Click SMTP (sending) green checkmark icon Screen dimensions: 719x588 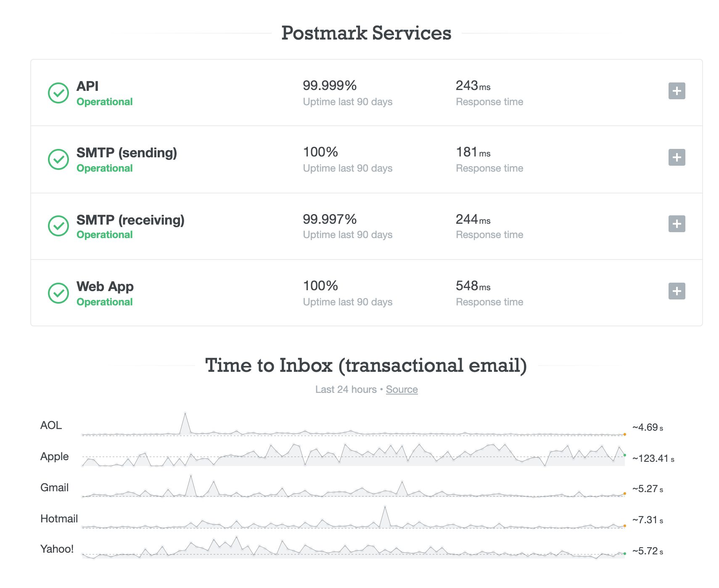pyautogui.click(x=58, y=159)
